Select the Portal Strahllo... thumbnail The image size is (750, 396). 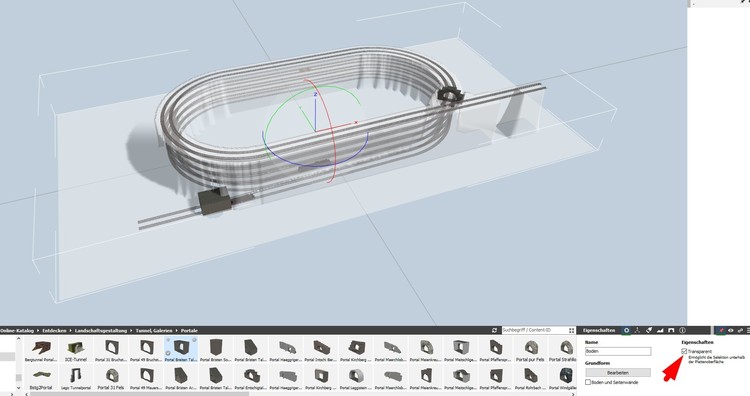[562, 350]
